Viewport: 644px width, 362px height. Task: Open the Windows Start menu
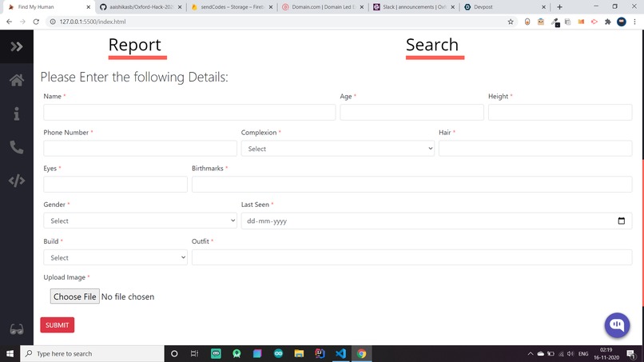10,353
